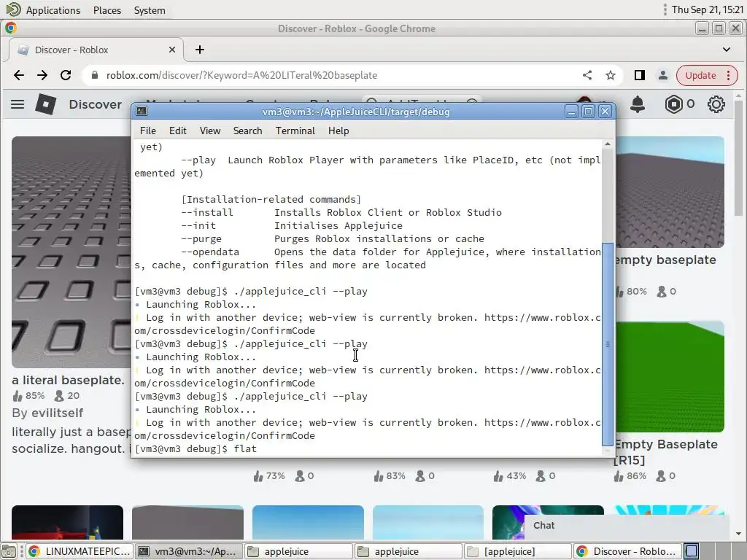Click the clock Thu Sep 21, 15:21

[x=707, y=9]
